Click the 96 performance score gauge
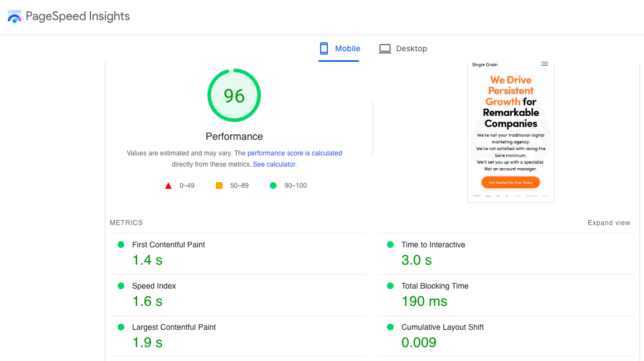The width and height of the screenshot is (644, 361). click(x=234, y=96)
